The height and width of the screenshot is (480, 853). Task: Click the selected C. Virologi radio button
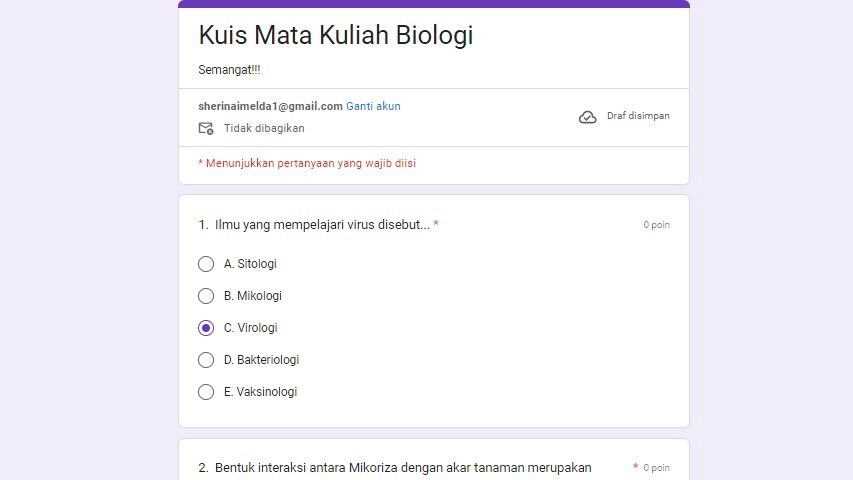coord(206,328)
